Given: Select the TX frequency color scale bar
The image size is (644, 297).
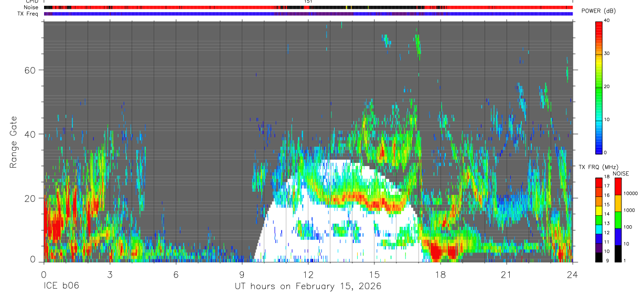Looking at the screenshot, I should (x=599, y=219).
